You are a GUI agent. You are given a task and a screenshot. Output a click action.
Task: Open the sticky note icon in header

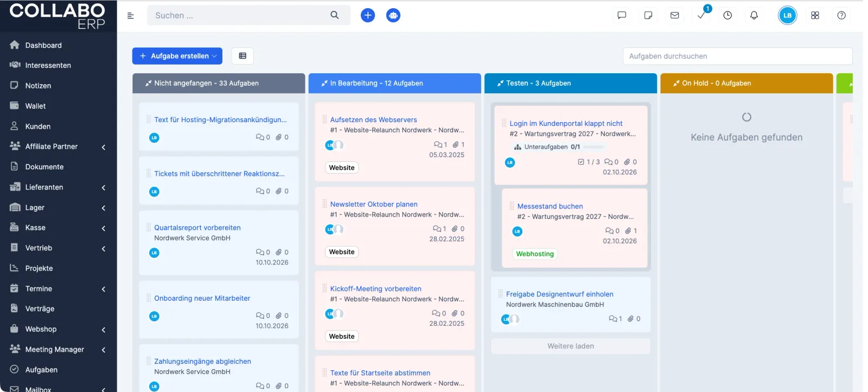(x=648, y=15)
